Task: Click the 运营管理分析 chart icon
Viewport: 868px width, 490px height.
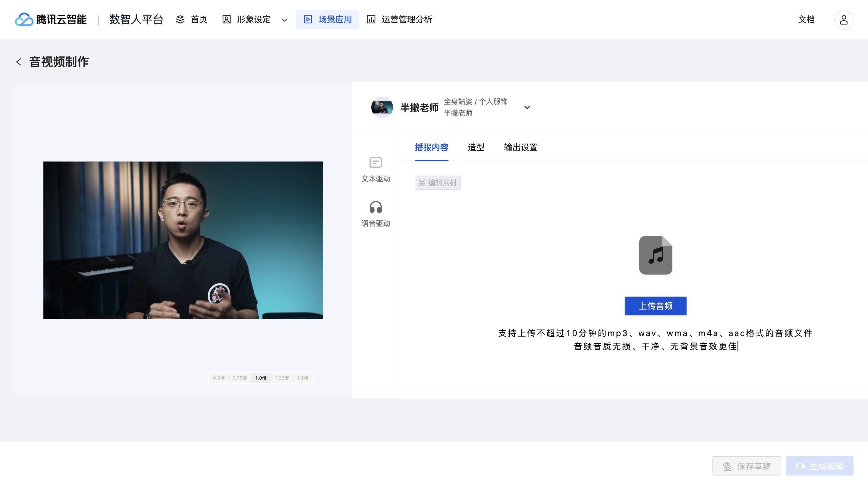Action: pos(371,20)
